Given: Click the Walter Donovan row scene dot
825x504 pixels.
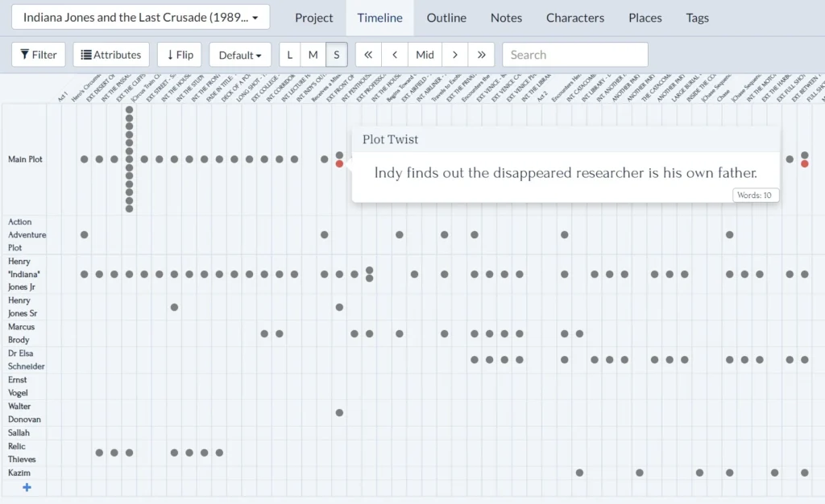Looking at the screenshot, I should [339, 412].
